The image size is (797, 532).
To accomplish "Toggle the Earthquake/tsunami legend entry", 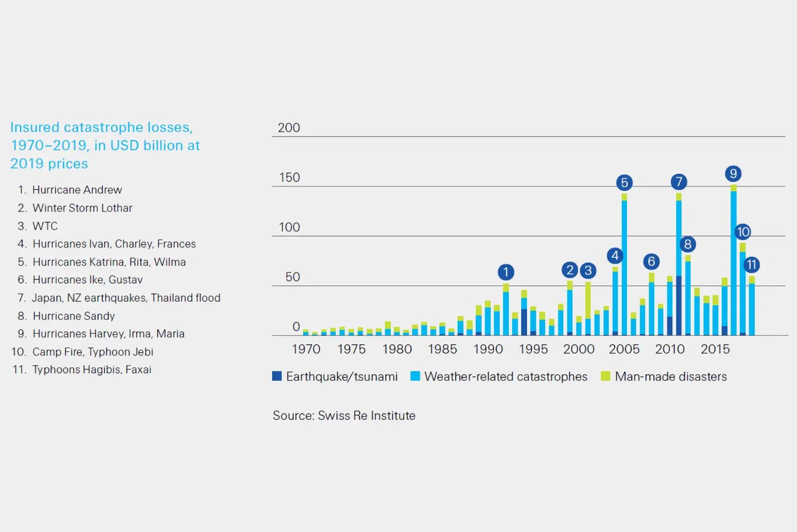I will point(342,377).
